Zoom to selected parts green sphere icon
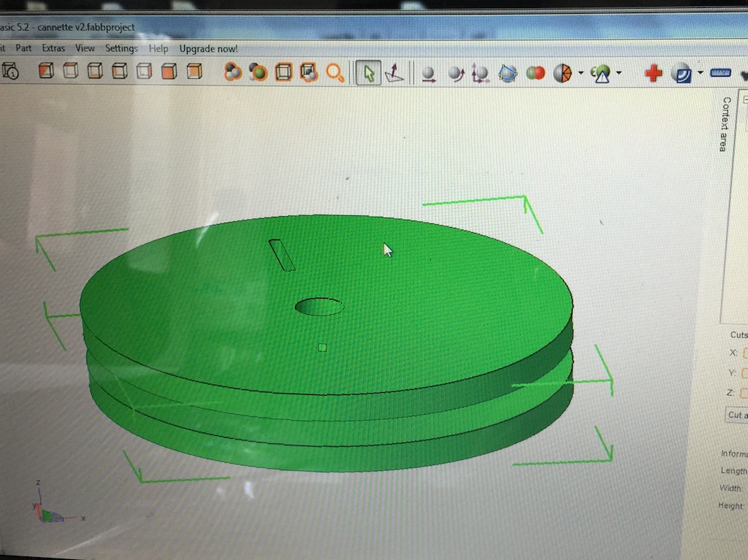Image resolution: width=748 pixels, height=560 pixels. [x=258, y=72]
